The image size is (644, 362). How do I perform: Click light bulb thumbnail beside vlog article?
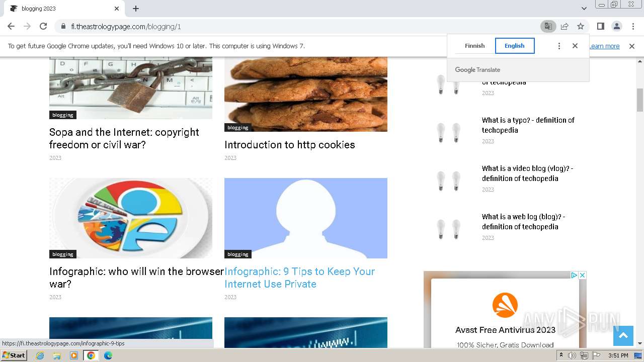[x=449, y=180]
